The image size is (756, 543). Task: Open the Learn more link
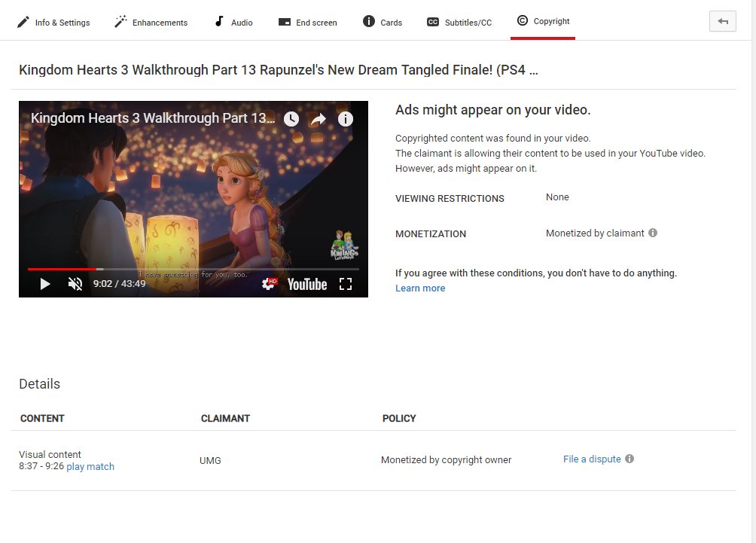(x=420, y=288)
